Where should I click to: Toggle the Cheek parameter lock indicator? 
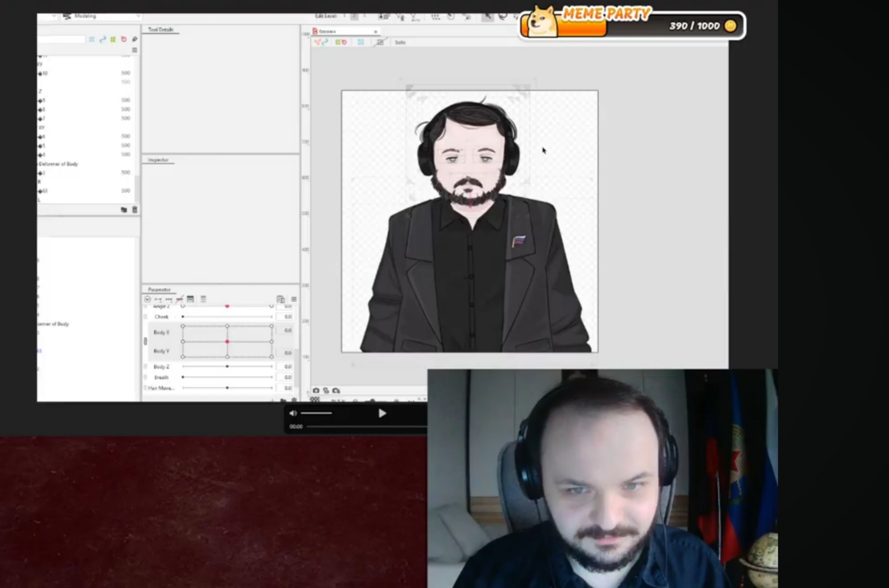click(145, 317)
